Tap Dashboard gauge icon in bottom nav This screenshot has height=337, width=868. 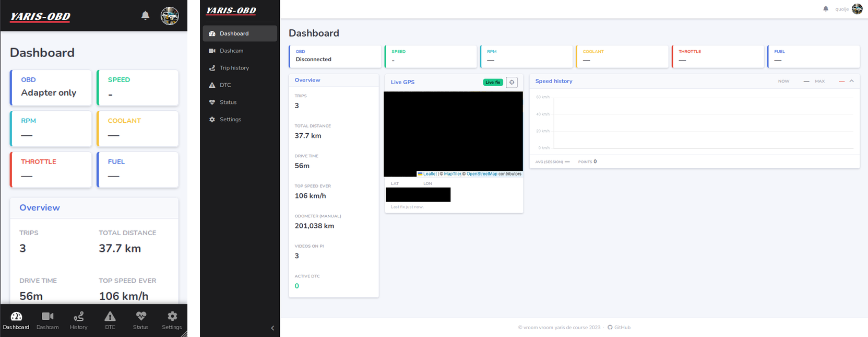click(16, 316)
